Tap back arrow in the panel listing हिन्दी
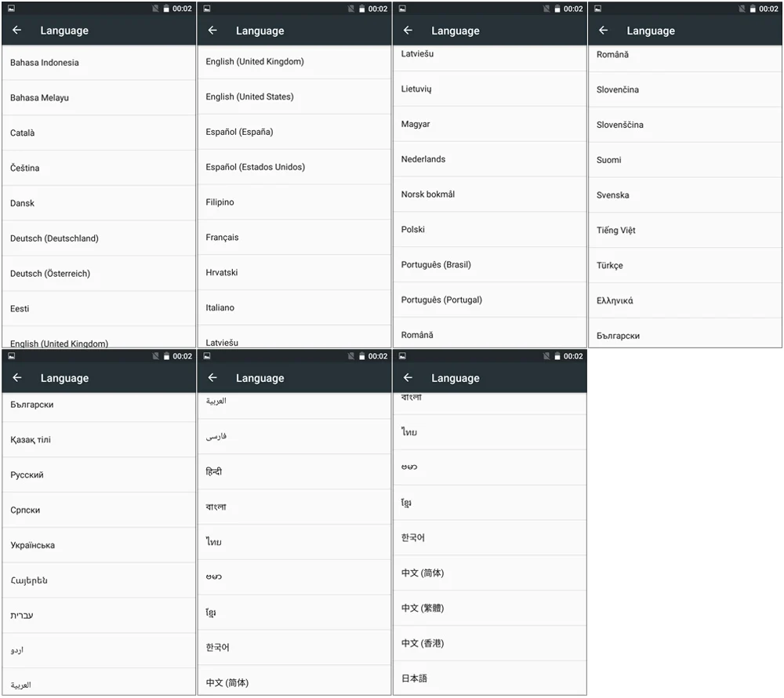784x698 pixels. pyautogui.click(x=212, y=378)
